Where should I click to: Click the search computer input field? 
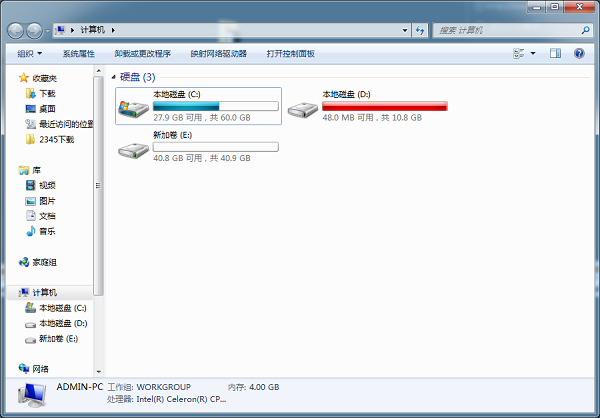point(510,30)
